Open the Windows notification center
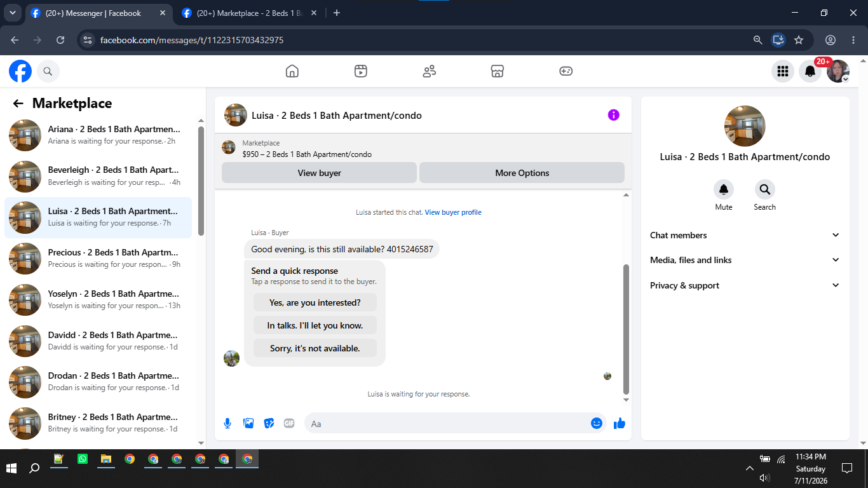The height and width of the screenshot is (488, 868). point(846,468)
